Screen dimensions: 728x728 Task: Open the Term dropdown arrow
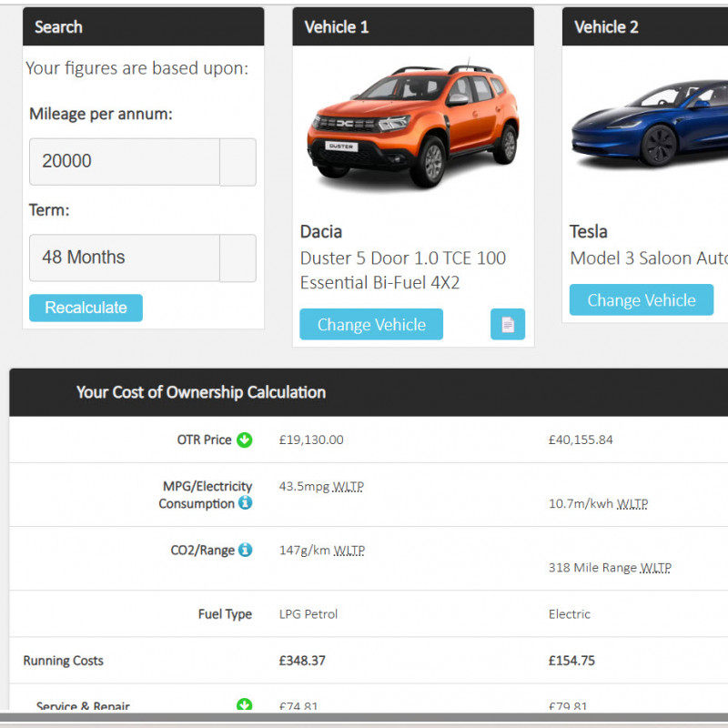[x=238, y=258]
